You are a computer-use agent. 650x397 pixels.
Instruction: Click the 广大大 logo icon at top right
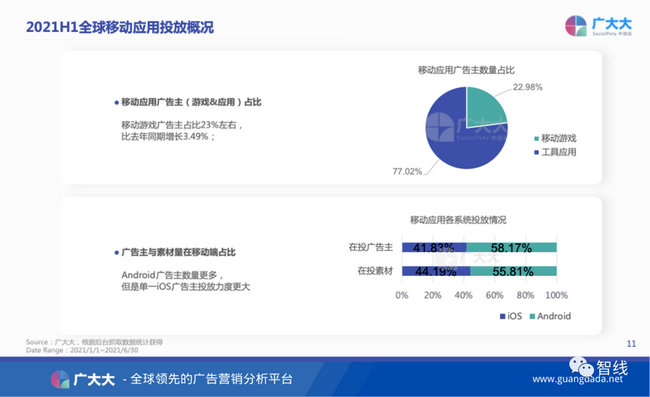[x=576, y=26]
